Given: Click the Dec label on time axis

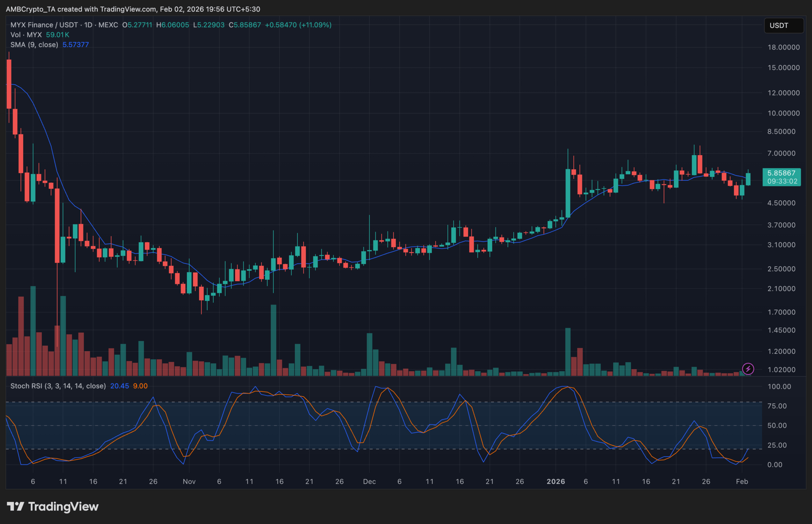Looking at the screenshot, I should (x=369, y=482).
